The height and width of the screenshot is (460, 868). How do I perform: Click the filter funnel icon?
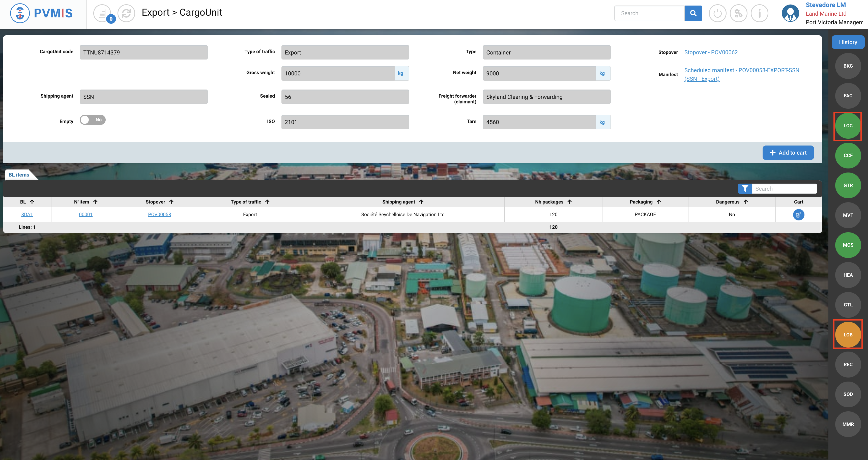pyautogui.click(x=745, y=189)
